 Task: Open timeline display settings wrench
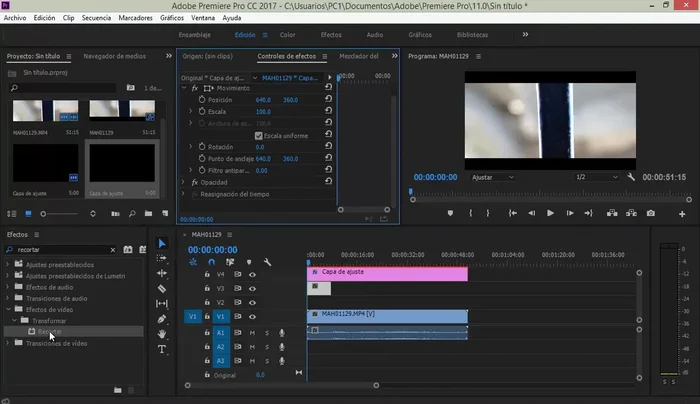268,262
